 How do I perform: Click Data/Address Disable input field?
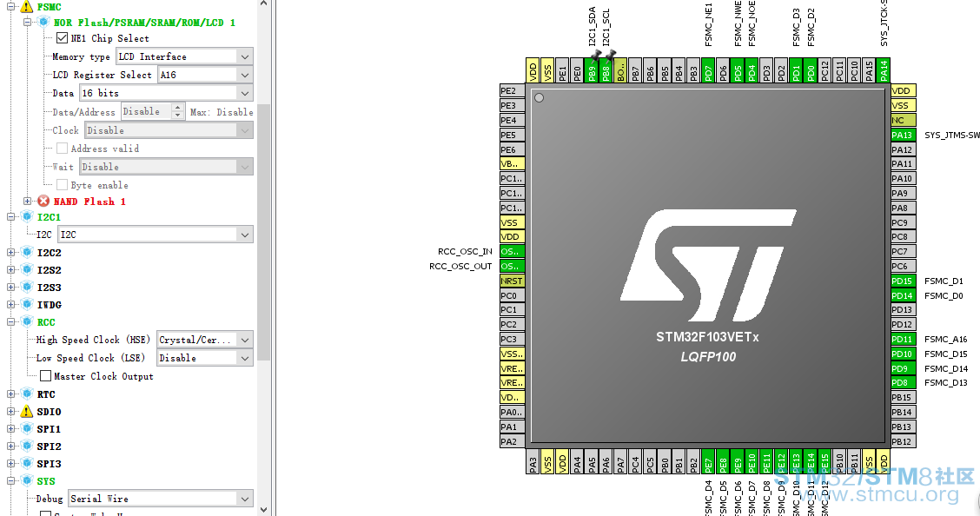tap(146, 111)
